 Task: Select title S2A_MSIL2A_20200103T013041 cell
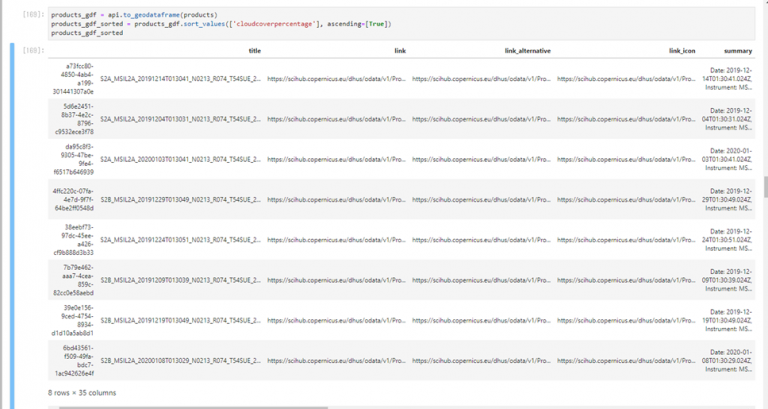tap(180, 159)
